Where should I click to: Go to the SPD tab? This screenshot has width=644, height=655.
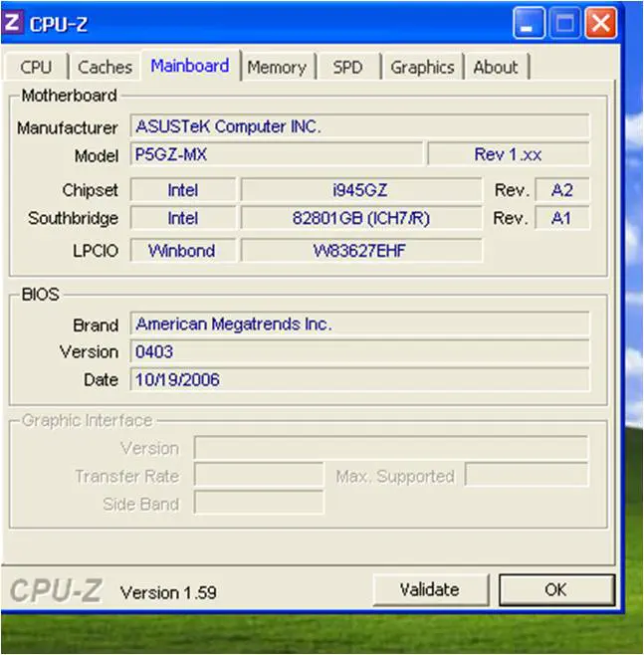point(347,68)
